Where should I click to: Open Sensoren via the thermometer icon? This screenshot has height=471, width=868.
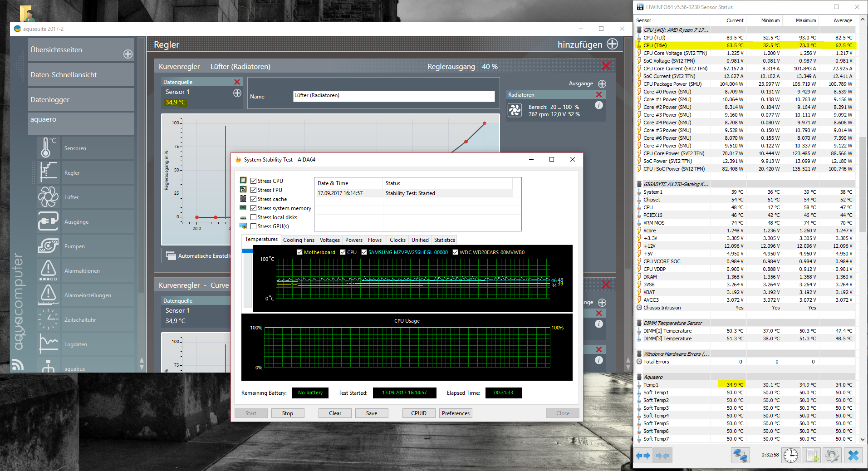click(x=46, y=148)
